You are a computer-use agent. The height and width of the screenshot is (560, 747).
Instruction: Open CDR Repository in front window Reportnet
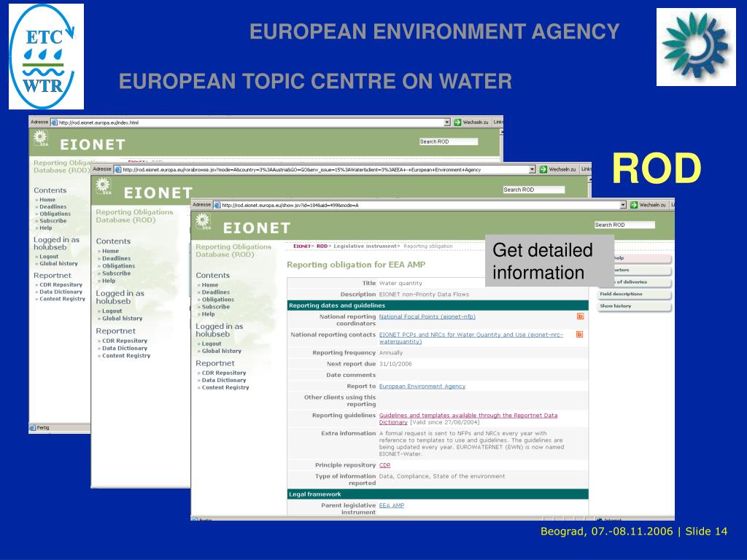(x=224, y=373)
